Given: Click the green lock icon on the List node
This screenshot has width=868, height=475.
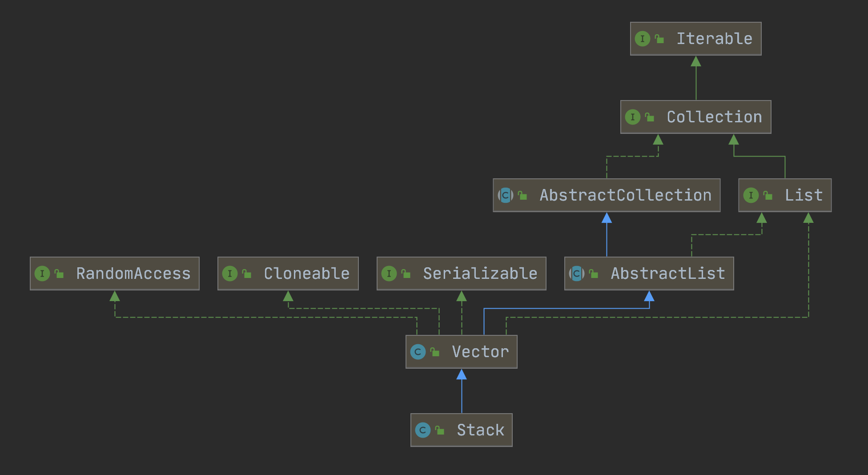Looking at the screenshot, I should click(x=768, y=195).
